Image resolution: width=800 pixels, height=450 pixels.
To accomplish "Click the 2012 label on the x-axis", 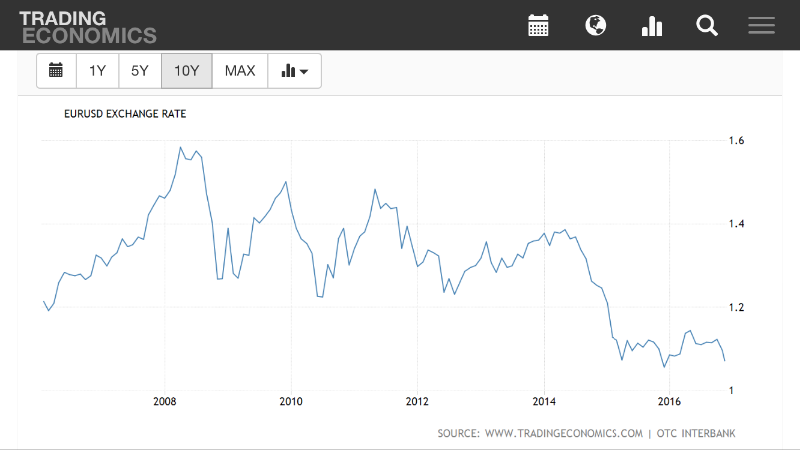I will [x=417, y=402].
